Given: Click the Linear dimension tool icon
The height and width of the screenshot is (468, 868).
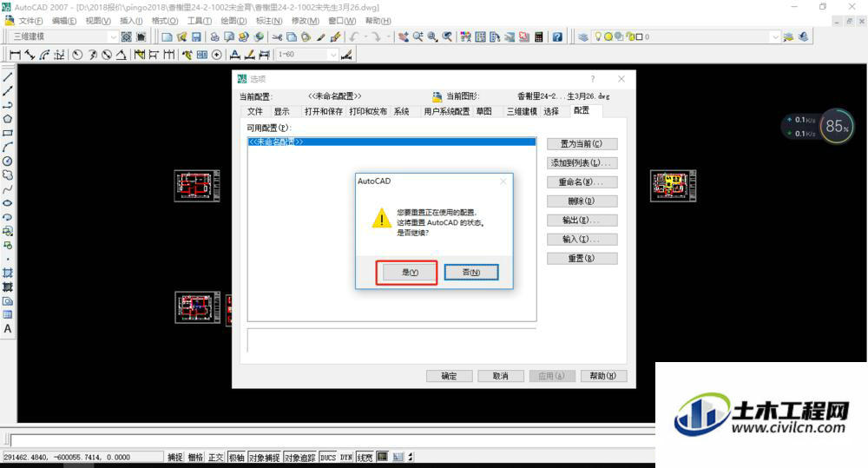Looking at the screenshot, I should (15, 55).
